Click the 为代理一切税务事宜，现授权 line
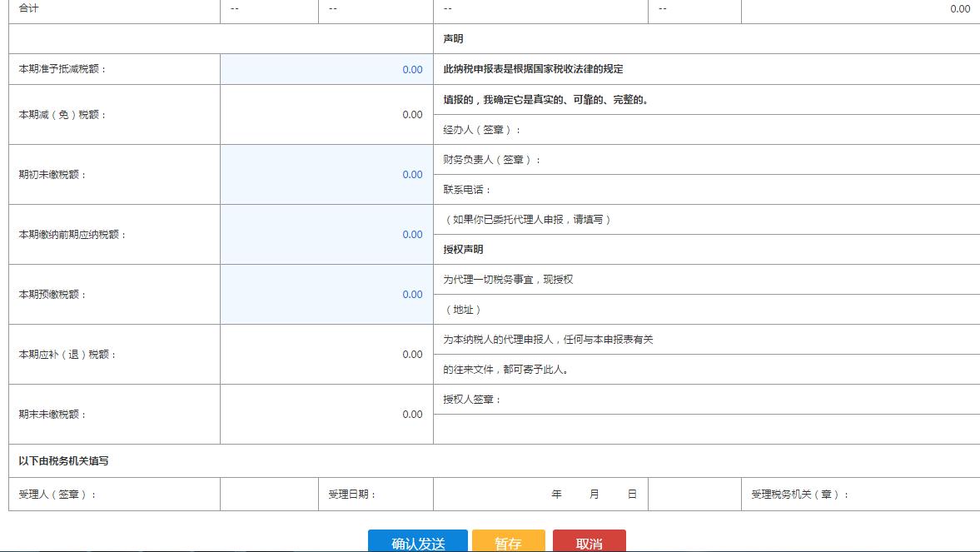 click(x=708, y=280)
